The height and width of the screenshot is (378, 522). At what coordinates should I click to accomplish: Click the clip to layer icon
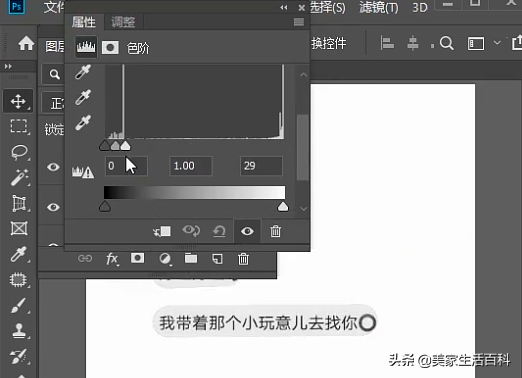click(162, 231)
